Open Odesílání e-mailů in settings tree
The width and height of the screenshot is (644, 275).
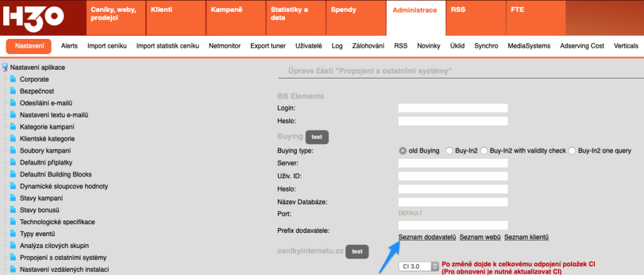tap(46, 103)
